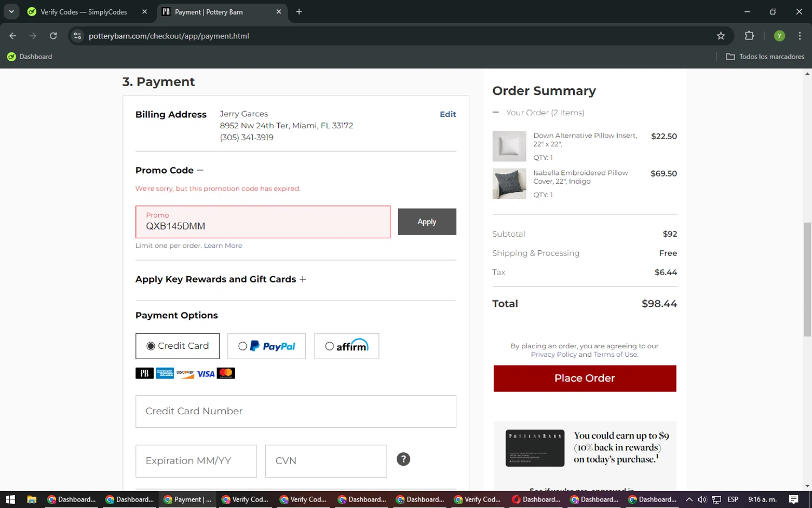The width and height of the screenshot is (812, 508).
Task: Edit the billing address
Action: point(448,114)
